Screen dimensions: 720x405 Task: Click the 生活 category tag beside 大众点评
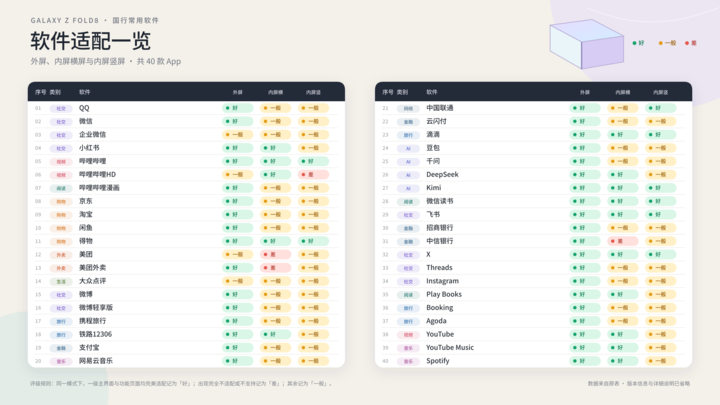pos(61,281)
